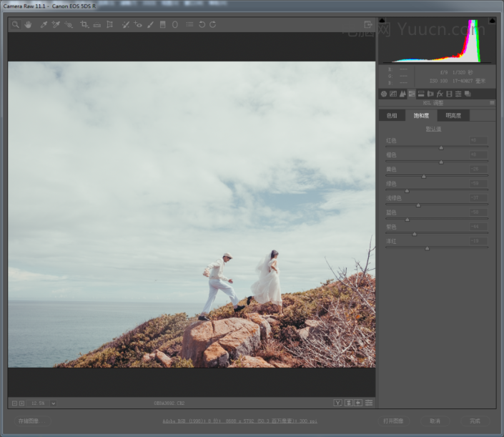Pick the White Balance eyedropper tool
The height and width of the screenshot is (437, 504).
click(x=43, y=24)
